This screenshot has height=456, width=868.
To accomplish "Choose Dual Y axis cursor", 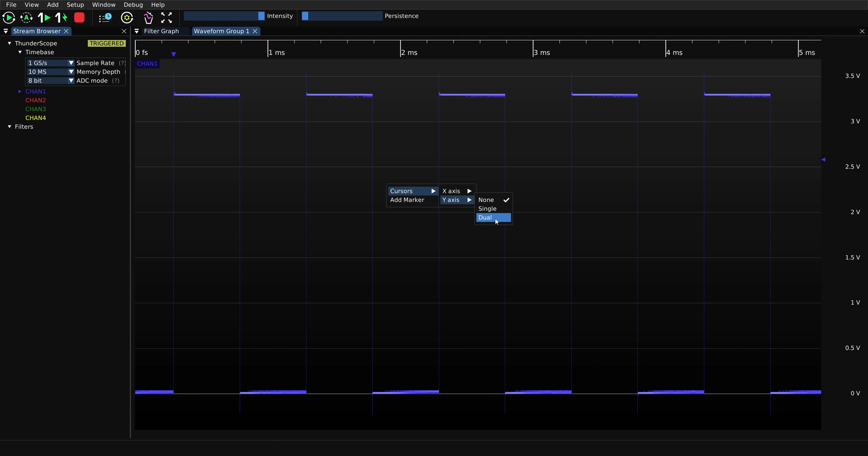I will click(493, 217).
